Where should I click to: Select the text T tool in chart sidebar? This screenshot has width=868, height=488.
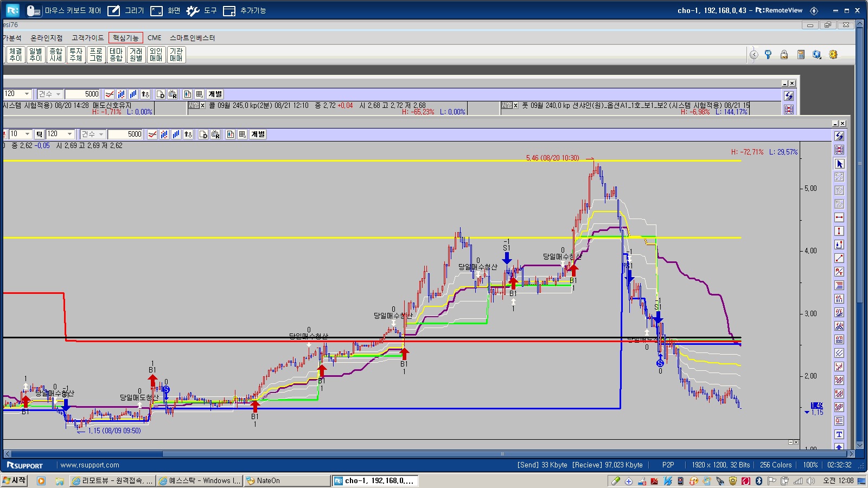point(839,434)
